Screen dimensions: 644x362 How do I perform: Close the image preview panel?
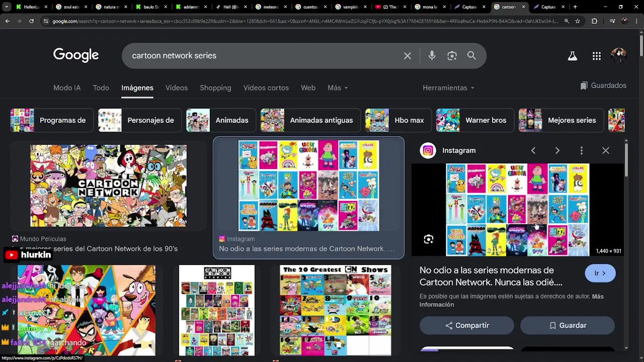606,150
